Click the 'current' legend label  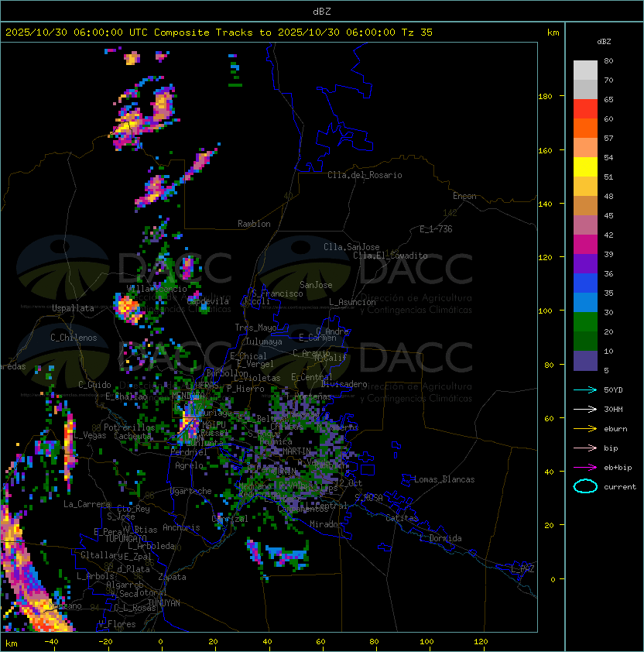click(x=620, y=487)
